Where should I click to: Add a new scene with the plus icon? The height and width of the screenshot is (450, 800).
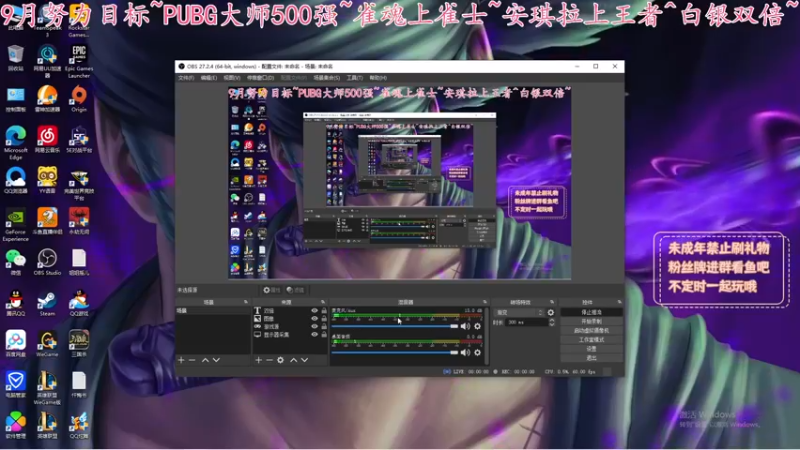coord(181,360)
